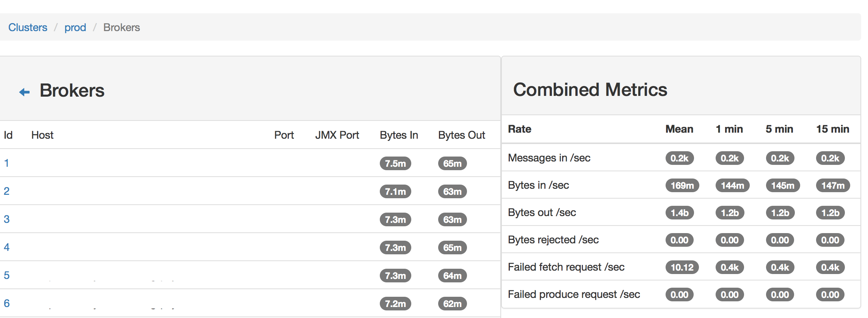Click the Bytes rejected /sec row label
Image resolution: width=868 pixels, height=318 pixels.
[553, 240]
